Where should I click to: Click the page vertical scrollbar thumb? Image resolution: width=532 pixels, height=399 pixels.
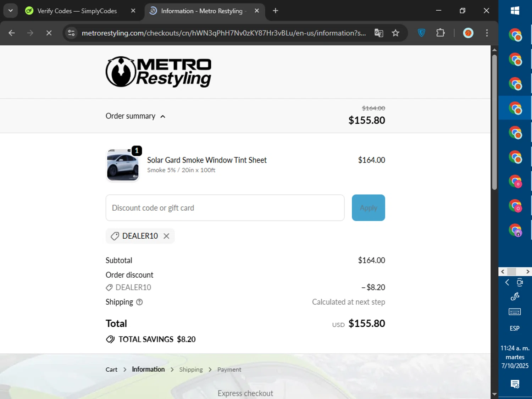pos(494,122)
